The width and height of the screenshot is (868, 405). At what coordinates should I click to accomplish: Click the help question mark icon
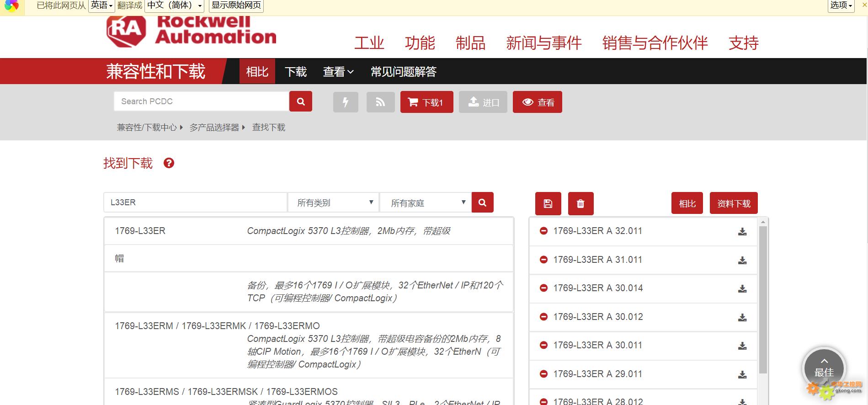169,163
